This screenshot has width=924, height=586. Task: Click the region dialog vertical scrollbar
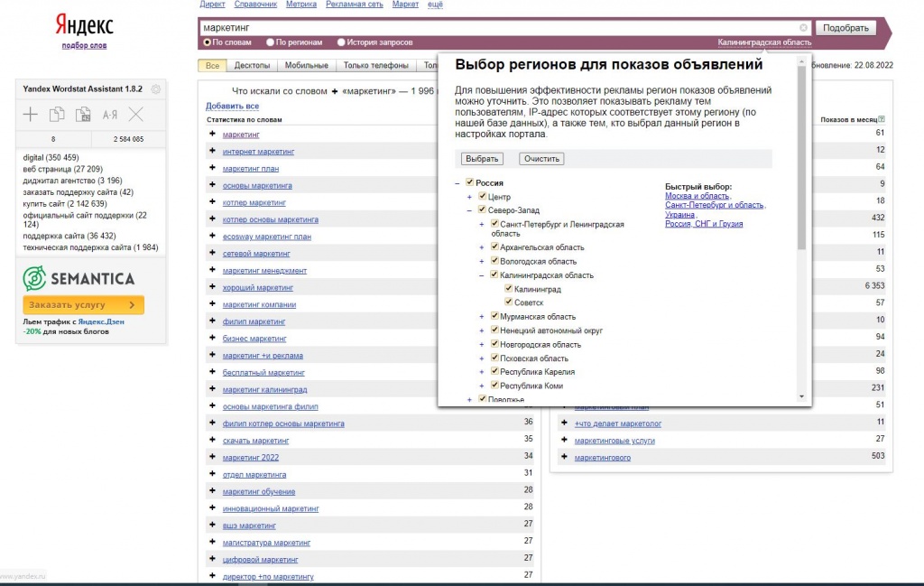point(802,226)
